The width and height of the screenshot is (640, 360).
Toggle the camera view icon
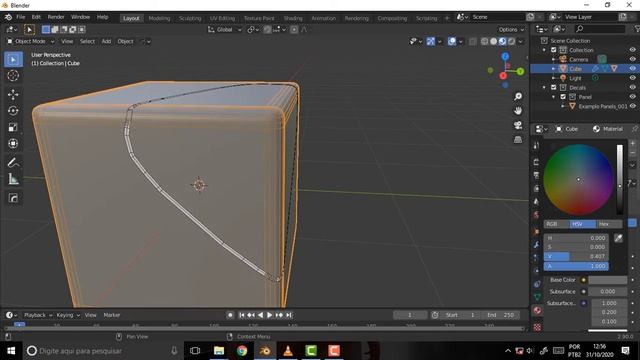(x=518, y=125)
